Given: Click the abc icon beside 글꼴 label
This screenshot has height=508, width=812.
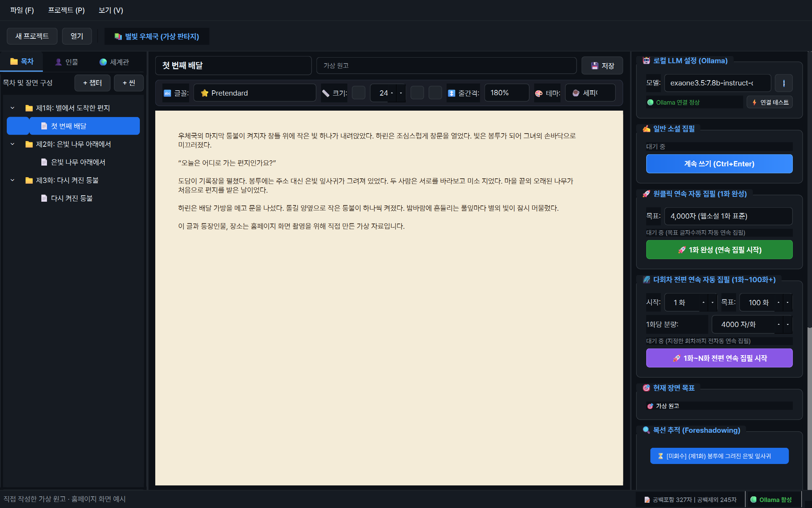Looking at the screenshot, I should [167, 93].
